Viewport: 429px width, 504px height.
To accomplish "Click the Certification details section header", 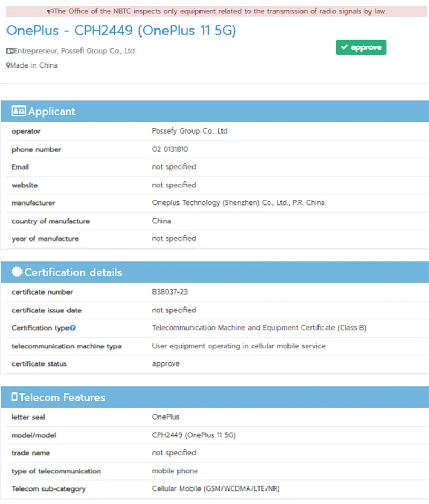I will (x=73, y=272).
